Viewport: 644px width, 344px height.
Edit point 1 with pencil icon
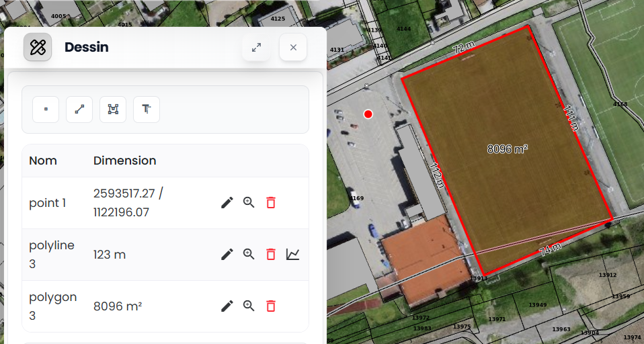(227, 203)
